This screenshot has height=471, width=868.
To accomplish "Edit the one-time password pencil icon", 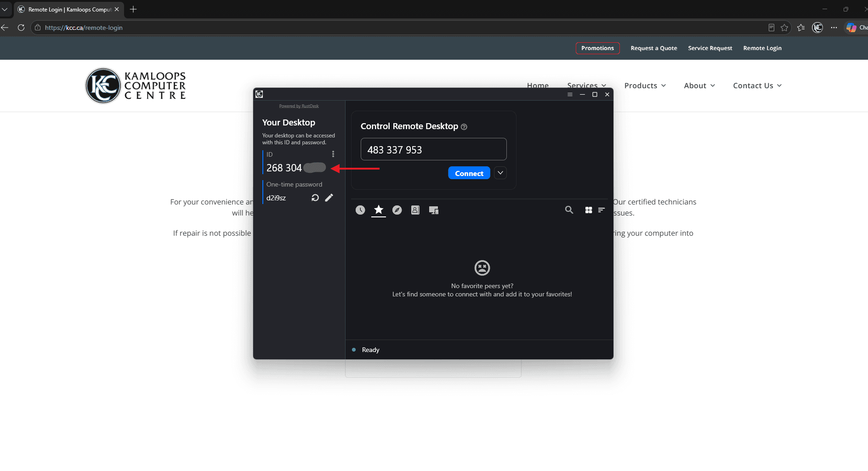I will (329, 198).
